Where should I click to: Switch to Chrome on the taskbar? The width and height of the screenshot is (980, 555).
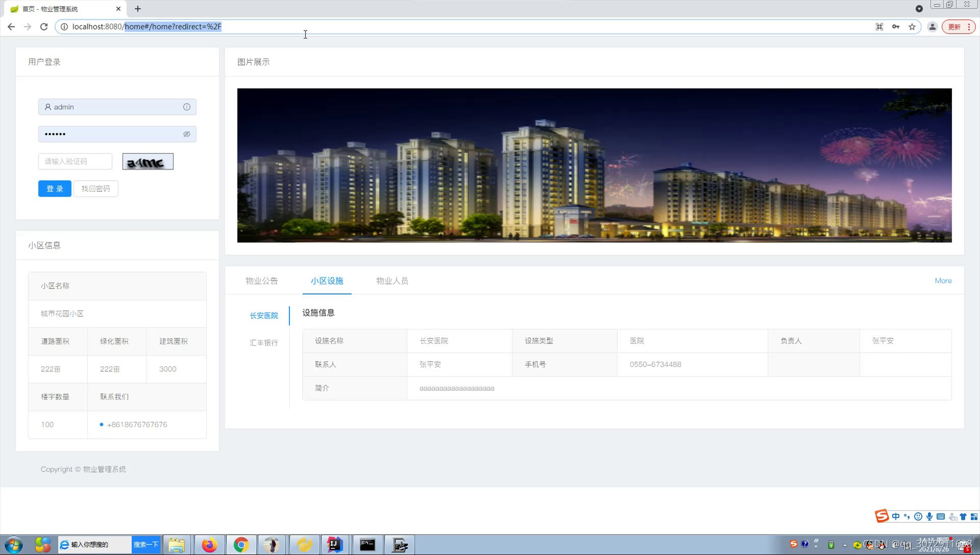tap(241, 545)
